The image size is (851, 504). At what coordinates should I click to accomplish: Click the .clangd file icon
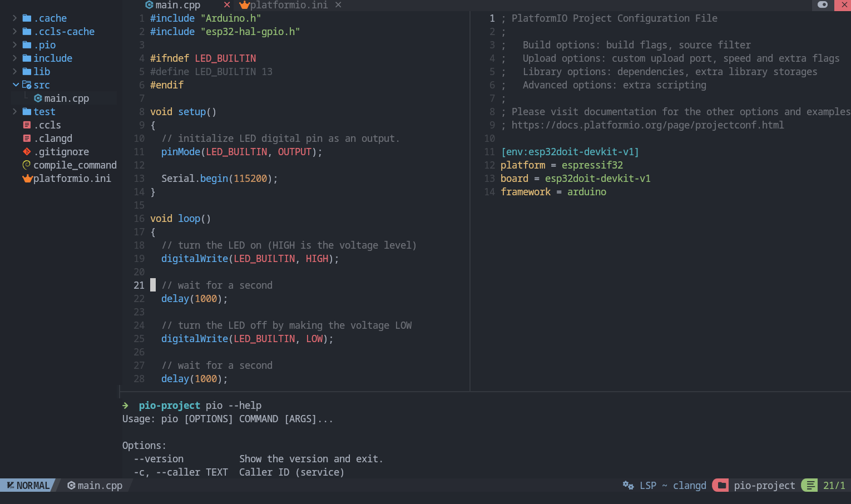click(27, 139)
